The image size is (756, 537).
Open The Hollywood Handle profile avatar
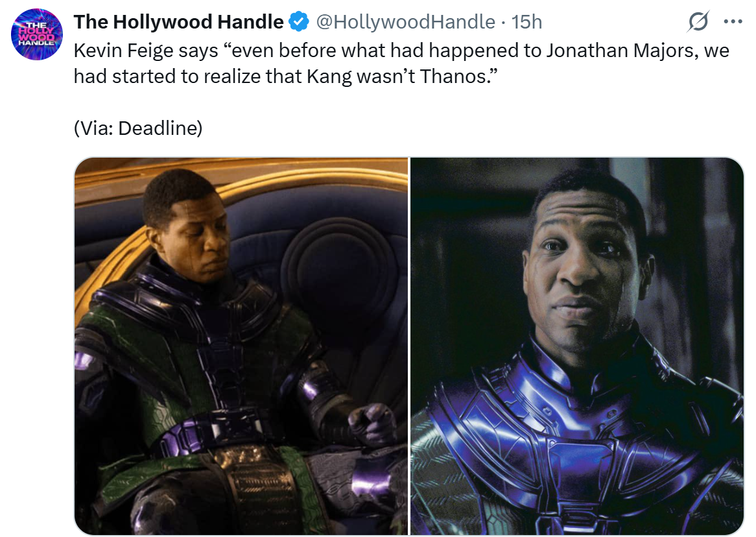[x=37, y=34]
